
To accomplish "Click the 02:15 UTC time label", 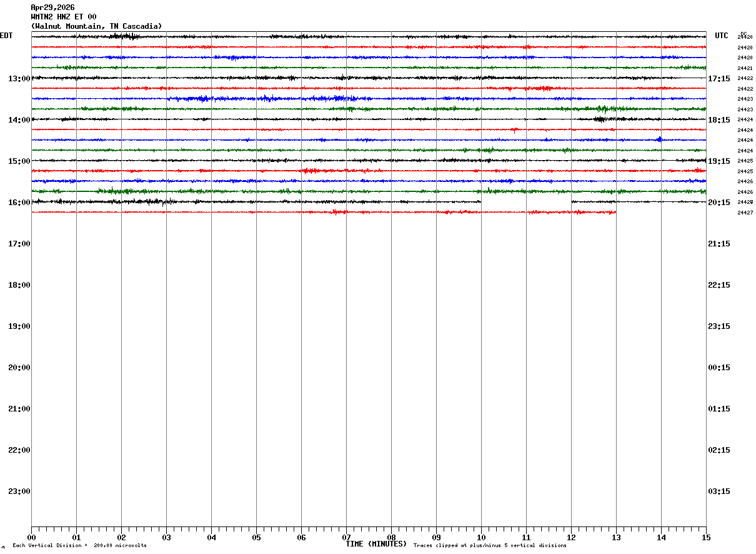I will (x=719, y=450).
